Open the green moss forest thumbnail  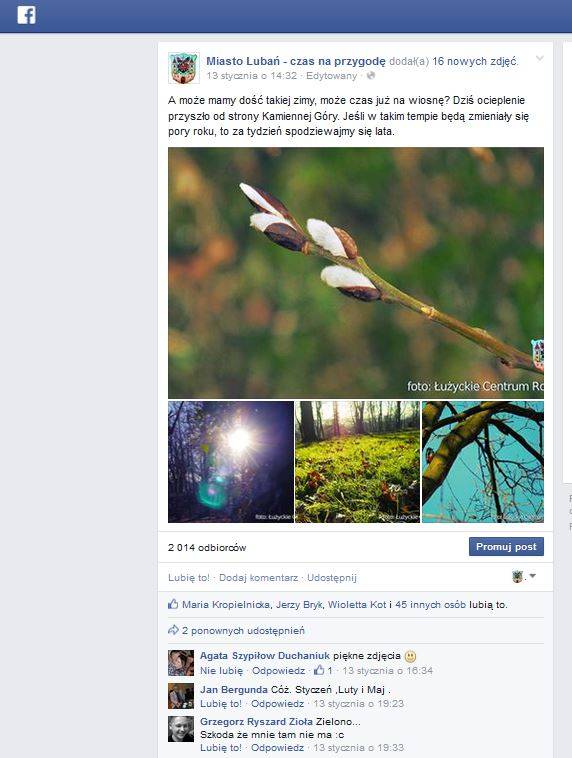357,462
